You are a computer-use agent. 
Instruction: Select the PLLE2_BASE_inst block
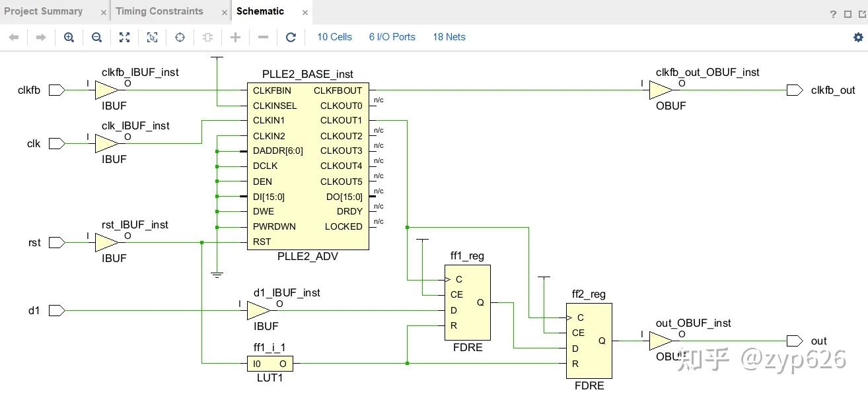pos(307,165)
